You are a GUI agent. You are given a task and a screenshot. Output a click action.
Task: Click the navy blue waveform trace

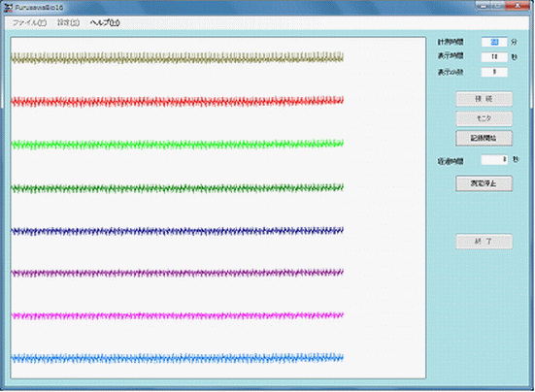[177, 231]
